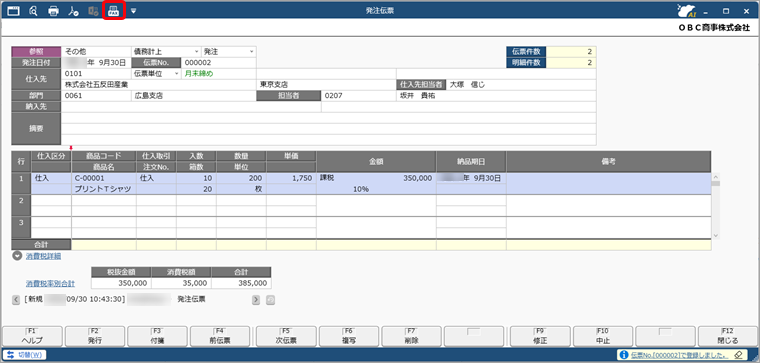Click the previous history arrow button
760x363 pixels.
click(16, 300)
